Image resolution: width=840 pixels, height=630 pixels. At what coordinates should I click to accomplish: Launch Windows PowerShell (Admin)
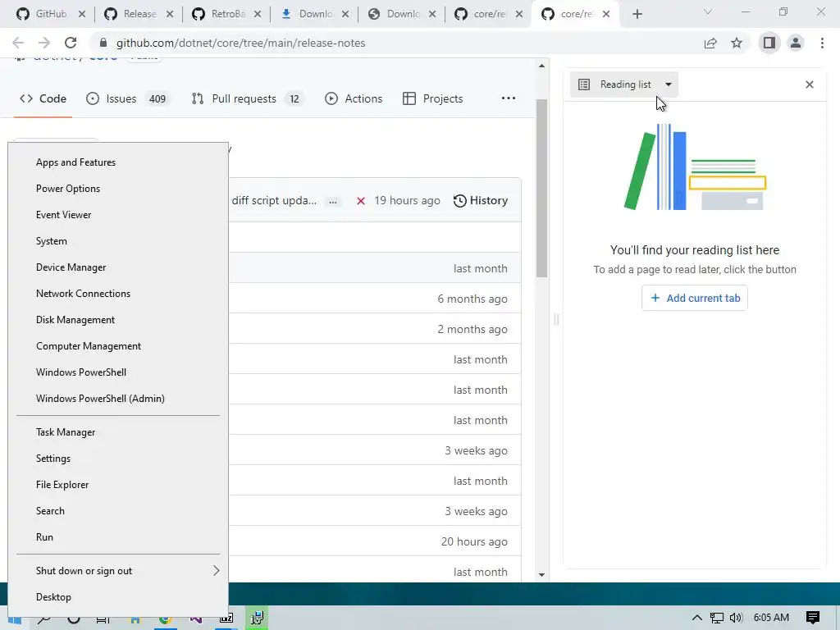118,399
